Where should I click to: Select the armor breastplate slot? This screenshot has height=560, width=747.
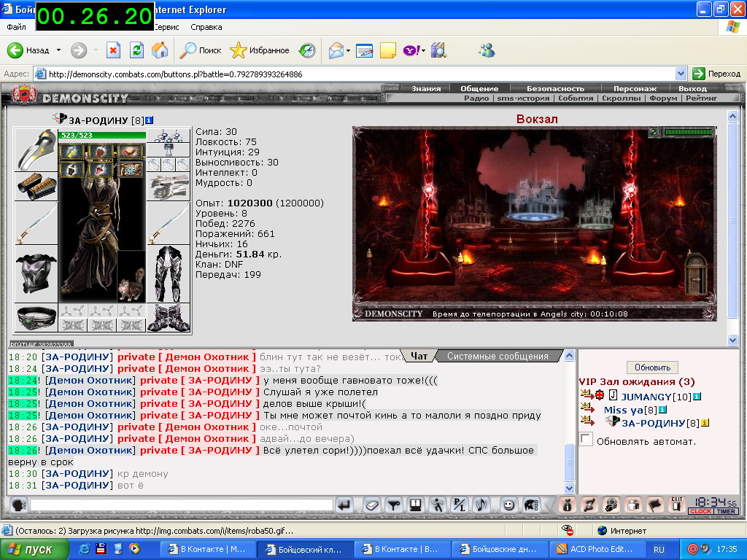tap(36, 274)
